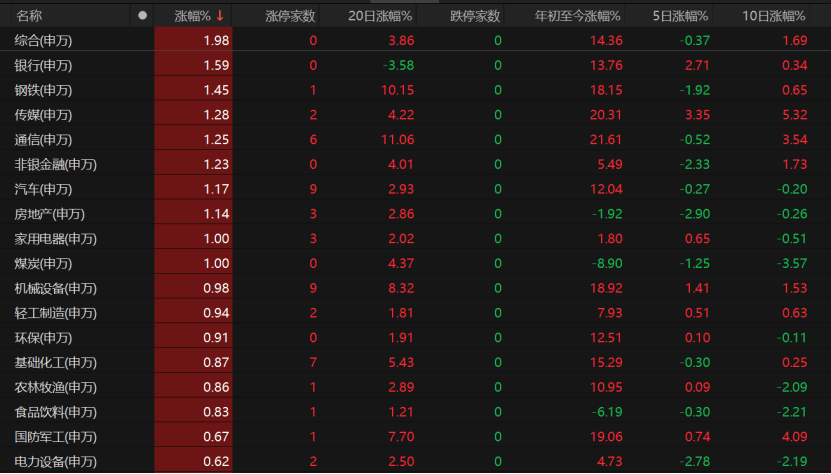Select the 国防军工(申万) row name

[x=56, y=437]
